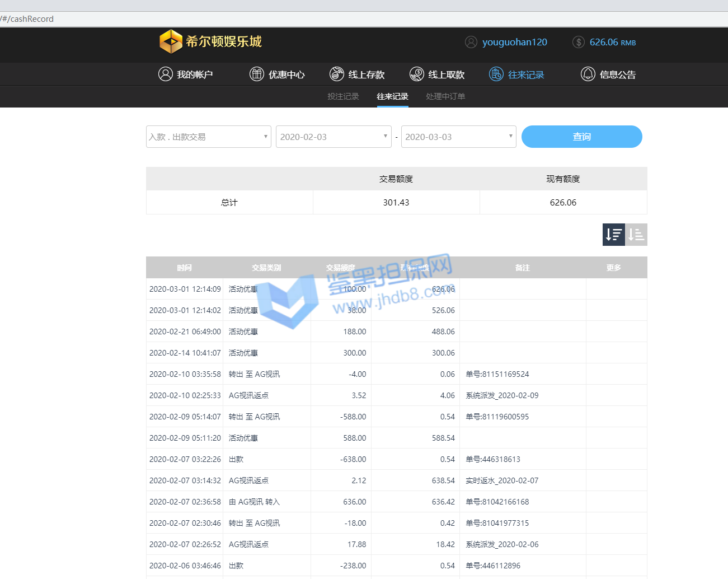Click the 线上存款 deposit icon

tap(337, 74)
